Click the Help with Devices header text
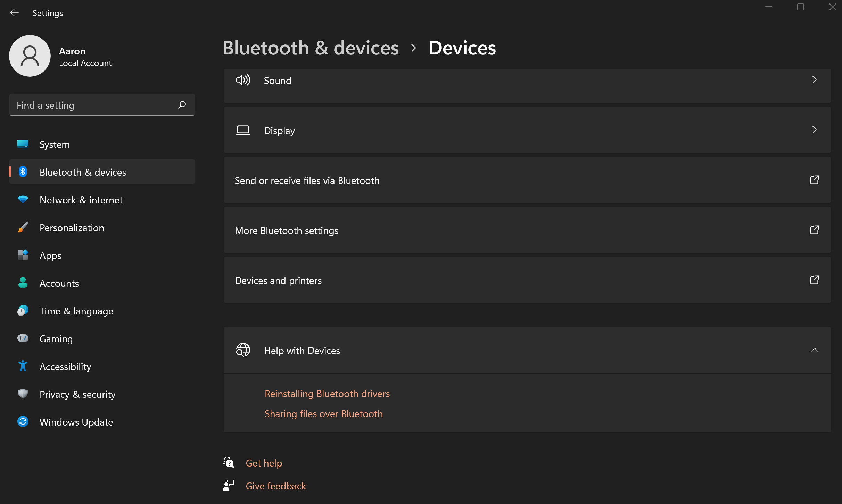The width and height of the screenshot is (842, 504). 302,351
